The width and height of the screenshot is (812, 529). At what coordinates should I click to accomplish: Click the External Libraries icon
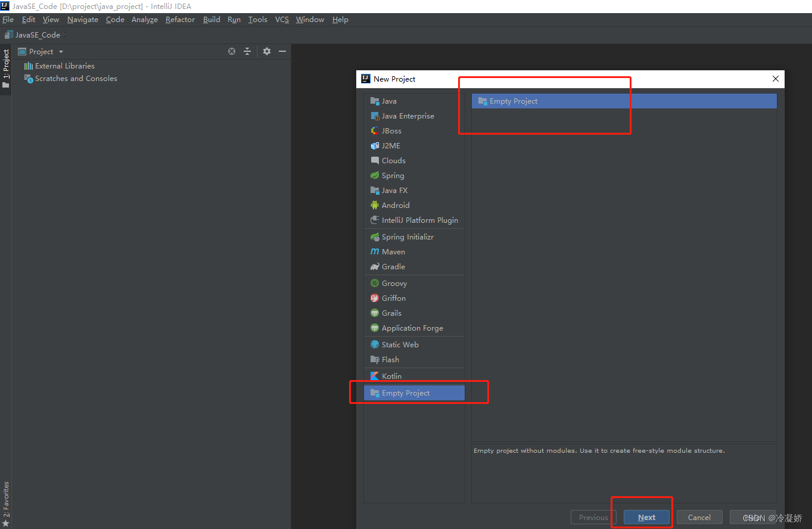(x=28, y=66)
